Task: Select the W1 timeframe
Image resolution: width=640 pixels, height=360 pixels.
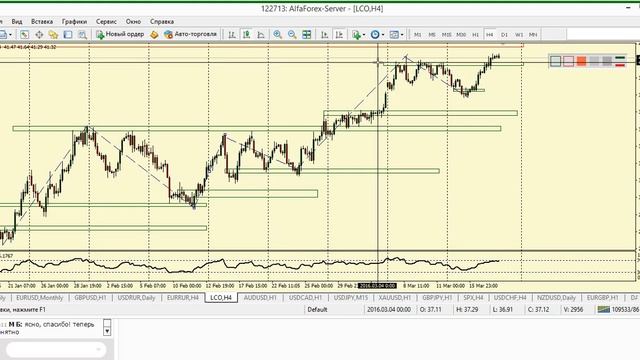Action: pyautogui.click(x=519, y=35)
